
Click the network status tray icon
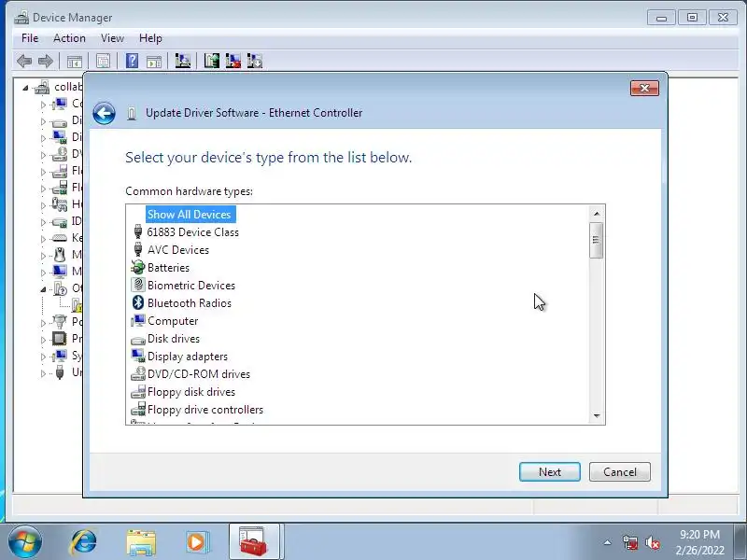(x=630, y=542)
